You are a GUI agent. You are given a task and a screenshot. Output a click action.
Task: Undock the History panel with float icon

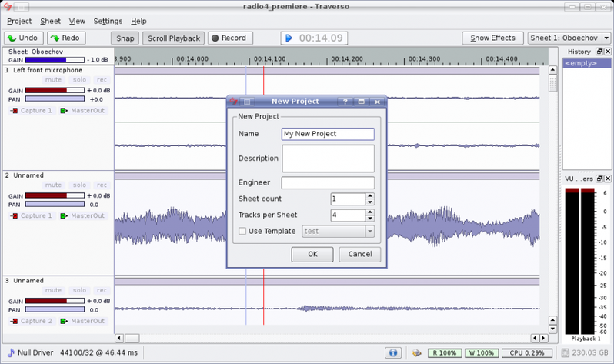coord(599,52)
